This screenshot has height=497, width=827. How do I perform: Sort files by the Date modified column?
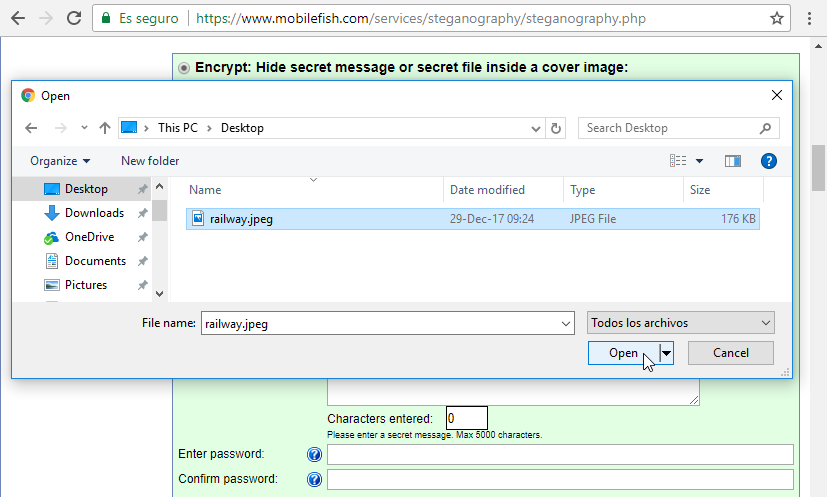click(x=487, y=190)
